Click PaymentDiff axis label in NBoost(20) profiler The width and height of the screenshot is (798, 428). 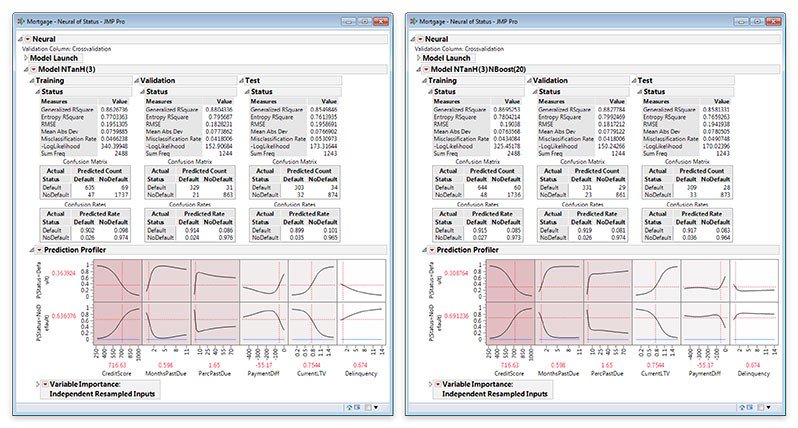705,374
